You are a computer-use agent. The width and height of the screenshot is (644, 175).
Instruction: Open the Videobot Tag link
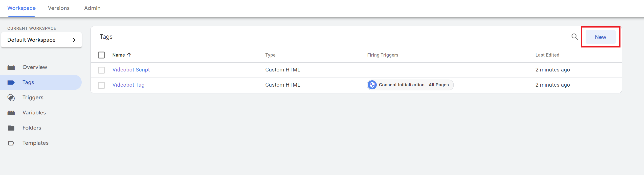(x=128, y=85)
